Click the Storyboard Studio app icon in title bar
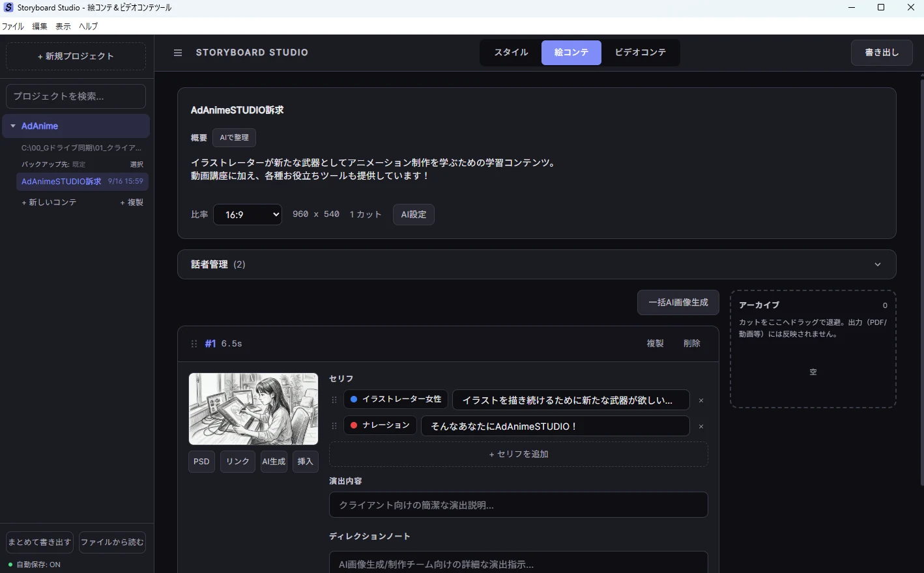The image size is (924, 573). pos(8,7)
